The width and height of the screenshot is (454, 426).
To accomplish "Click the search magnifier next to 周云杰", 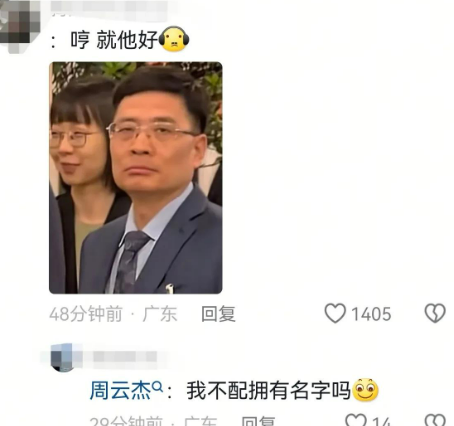I will (157, 387).
